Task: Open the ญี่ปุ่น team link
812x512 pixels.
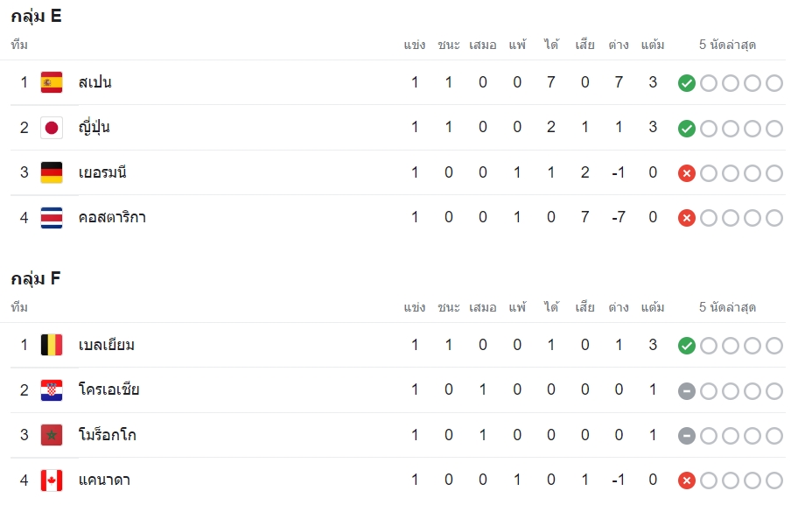Action: click(x=94, y=128)
